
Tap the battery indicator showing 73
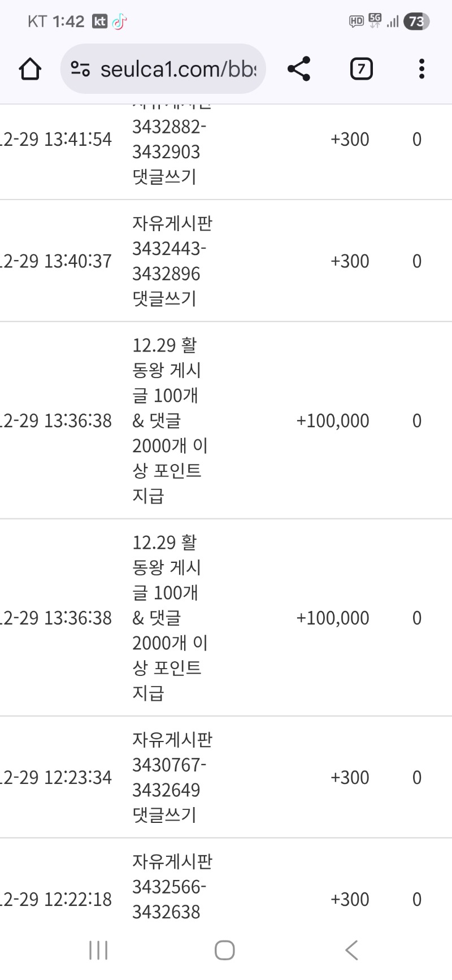point(416,21)
